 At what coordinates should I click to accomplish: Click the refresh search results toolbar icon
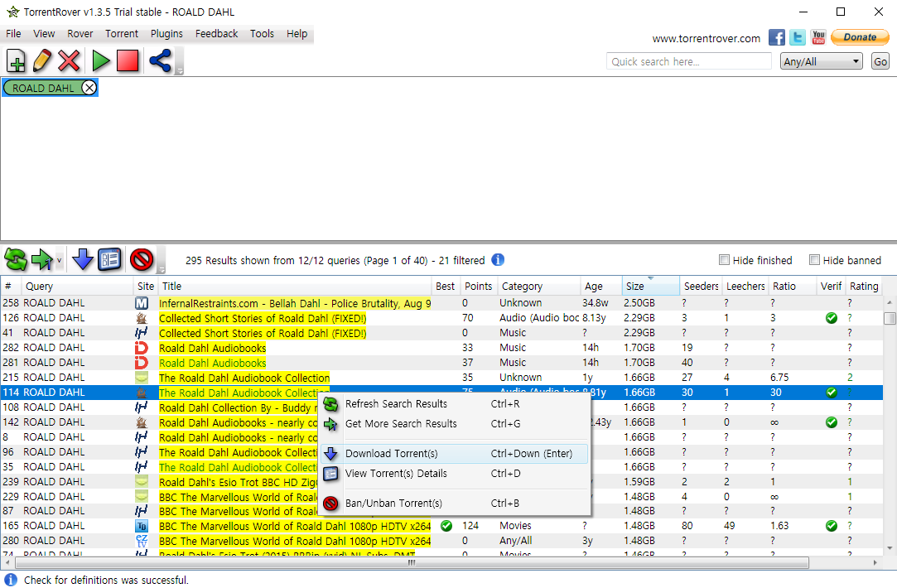tap(16, 260)
